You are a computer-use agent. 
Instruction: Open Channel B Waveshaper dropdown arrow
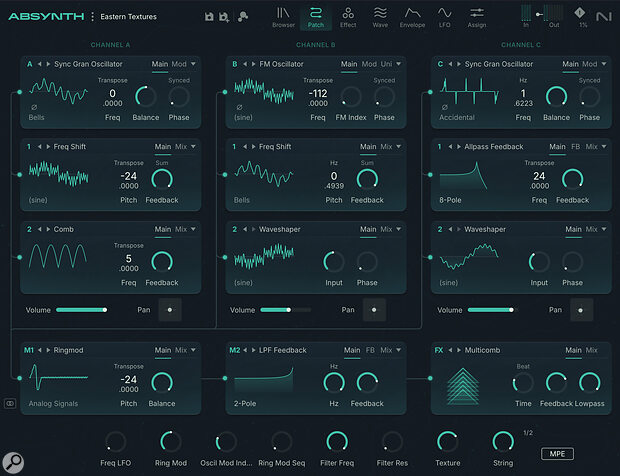coord(398,229)
